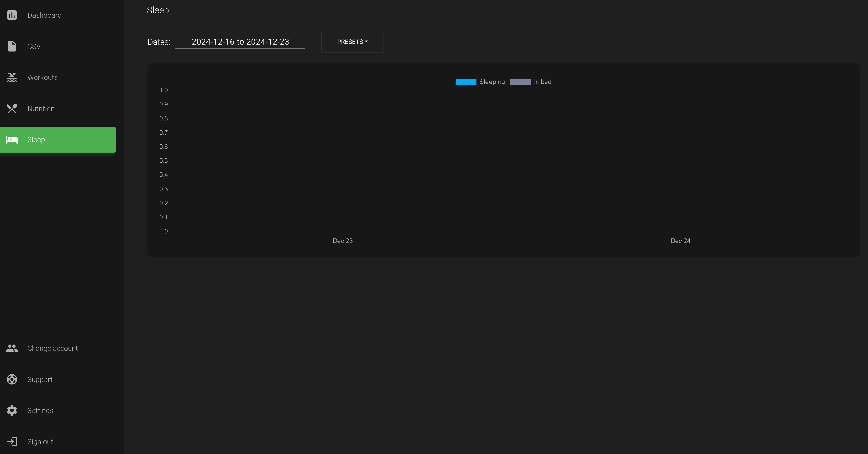
Task: Open the PRESETS dropdown
Action: pyautogui.click(x=352, y=42)
